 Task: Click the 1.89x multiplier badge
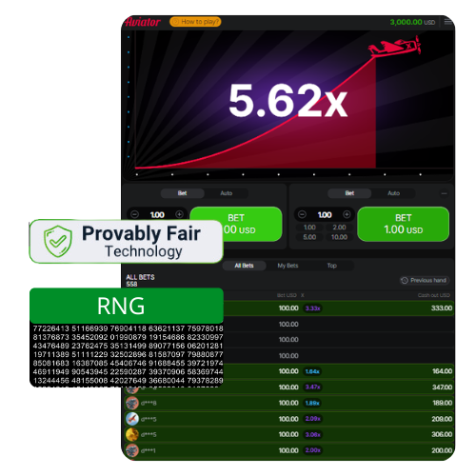pos(312,403)
